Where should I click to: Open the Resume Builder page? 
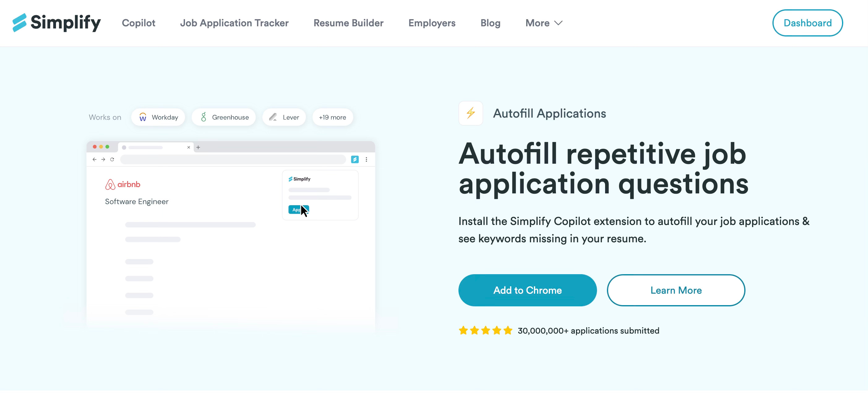coord(348,23)
